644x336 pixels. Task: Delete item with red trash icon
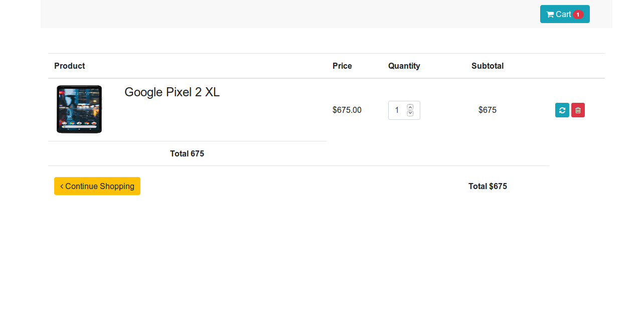578,110
